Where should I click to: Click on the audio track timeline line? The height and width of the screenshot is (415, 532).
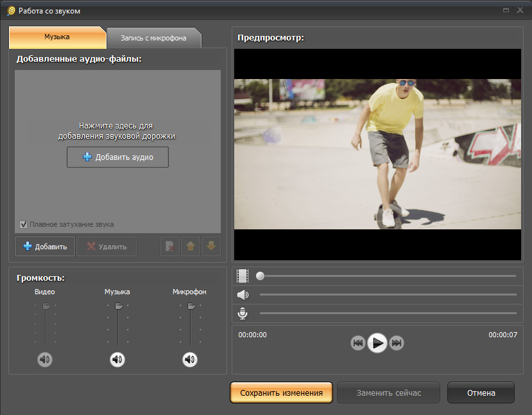click(388, 295)
